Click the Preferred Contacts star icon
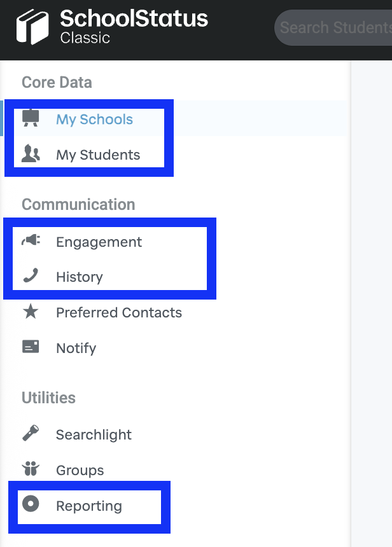The height and width of the screenshot is (547, 392). coord(31,312)
